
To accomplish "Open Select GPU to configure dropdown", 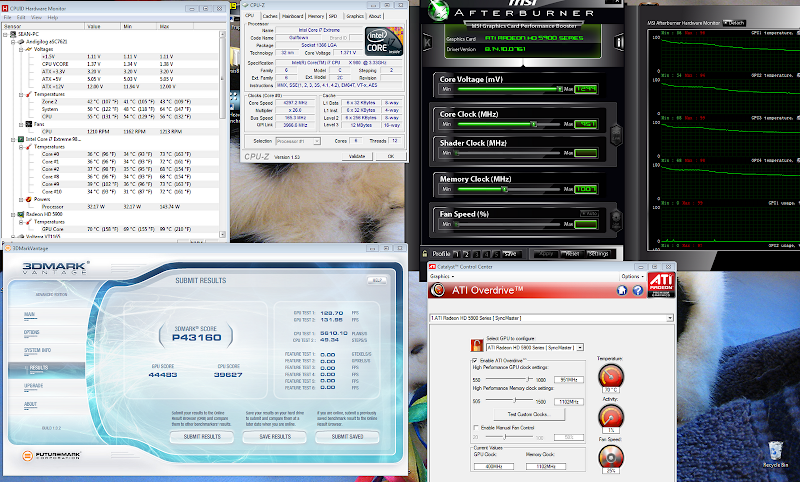I will tap(580, 347).
